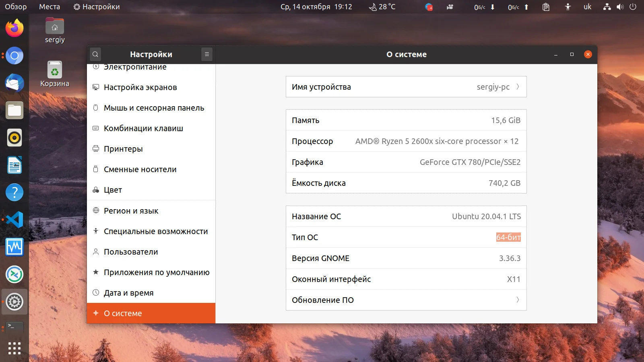Open the date and time calendar menu
Viewport: 644px width, 362px height.
(316, 7)
